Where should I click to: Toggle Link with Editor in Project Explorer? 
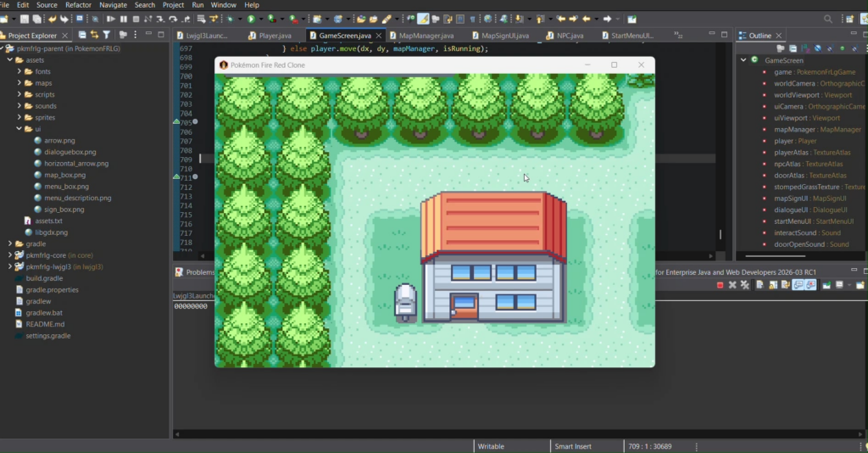(x=94, y=35)
